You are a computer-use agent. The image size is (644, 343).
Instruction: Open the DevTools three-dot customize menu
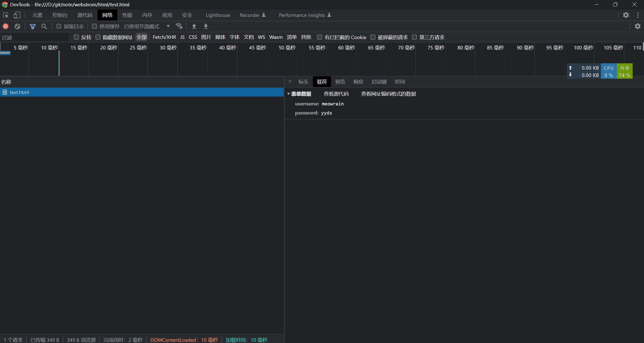[638, 15]
